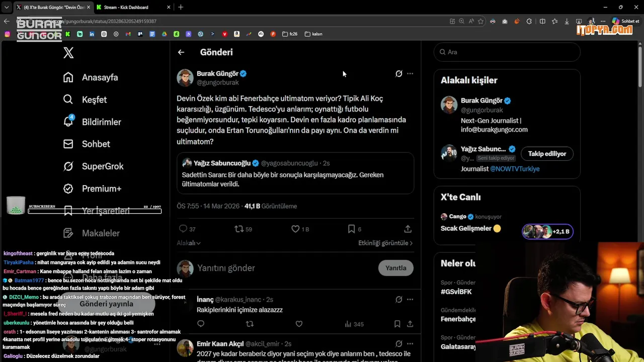Click the X logo in the sidebar
The image size is (644, 362).
tap(68, 52)
